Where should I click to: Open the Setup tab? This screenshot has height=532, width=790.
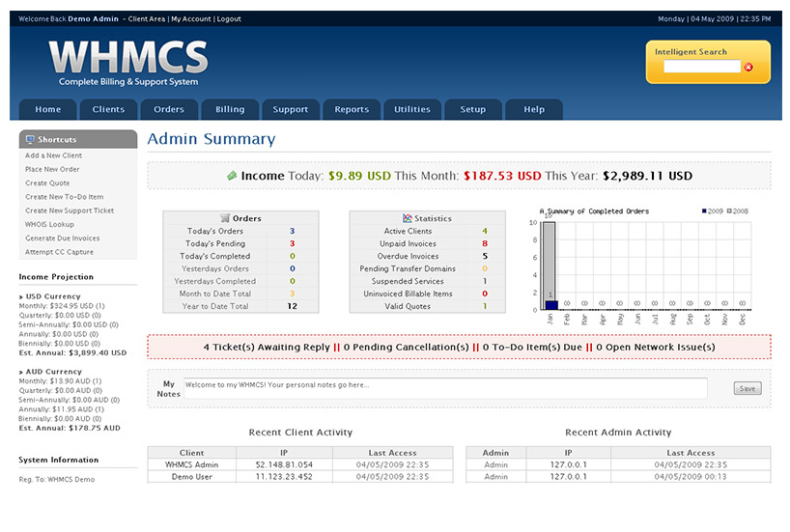(472, 109)
